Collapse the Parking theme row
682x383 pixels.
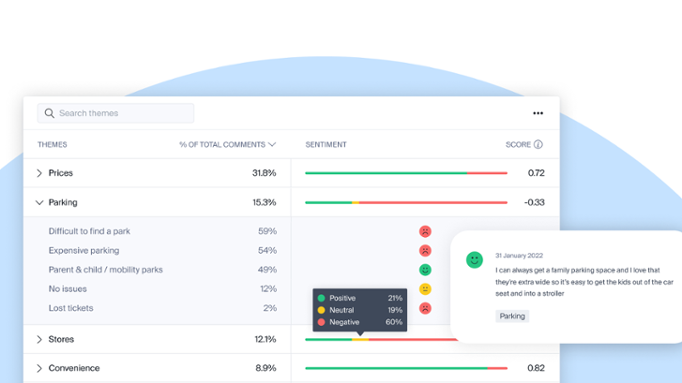[39, 203]
